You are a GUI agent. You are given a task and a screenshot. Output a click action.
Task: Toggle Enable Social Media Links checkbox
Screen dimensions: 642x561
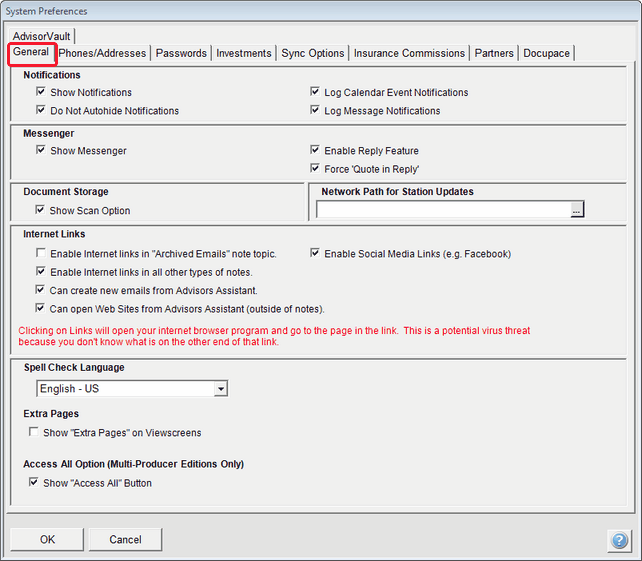(x=316, y=254)
